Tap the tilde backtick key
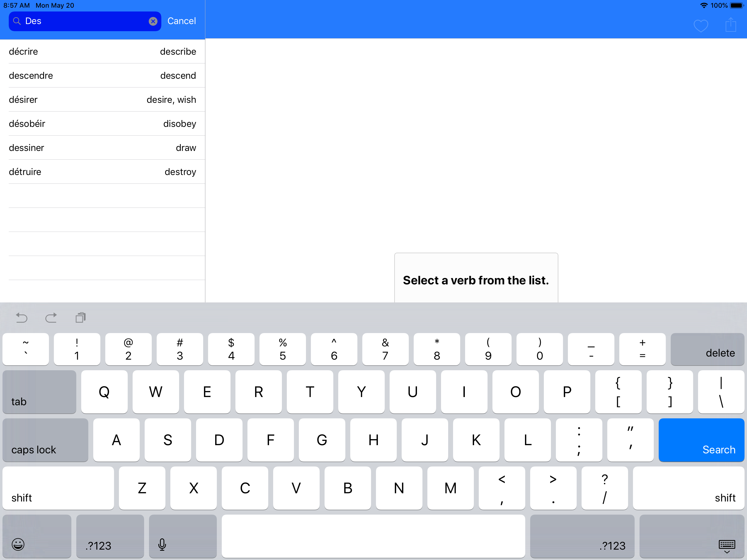 [26, 349]
